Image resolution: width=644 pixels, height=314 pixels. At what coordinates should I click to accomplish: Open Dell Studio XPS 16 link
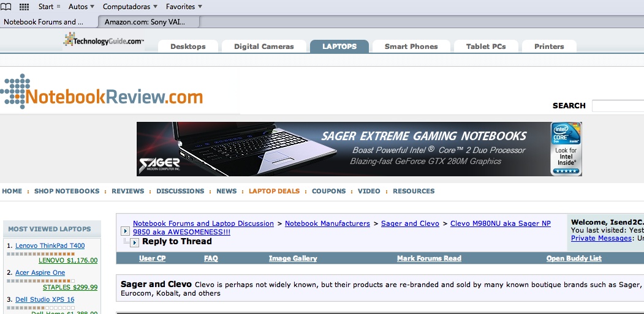(x=45, y=299)
